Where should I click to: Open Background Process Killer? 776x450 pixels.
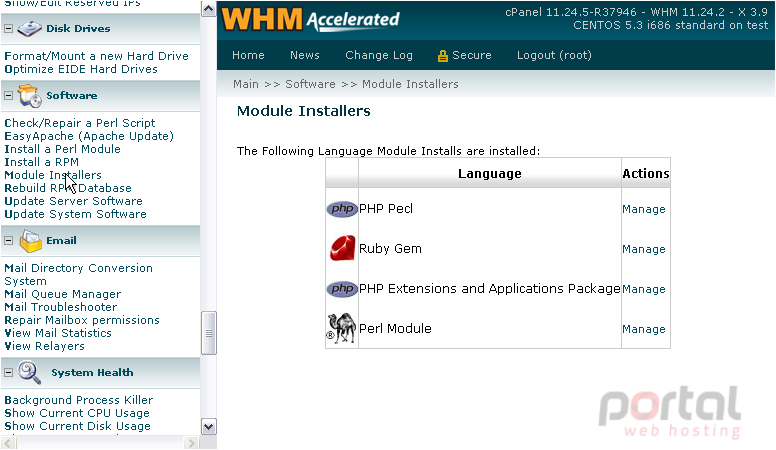(x=79, y=400)
